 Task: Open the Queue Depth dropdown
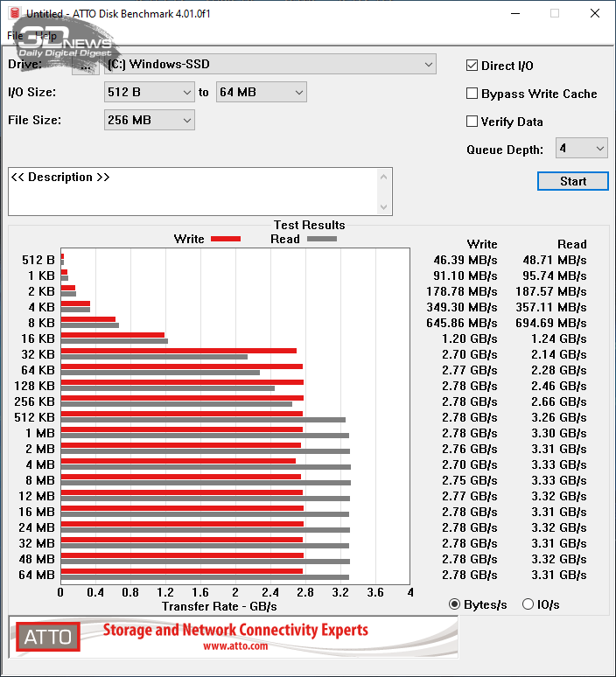pos(582,148)
